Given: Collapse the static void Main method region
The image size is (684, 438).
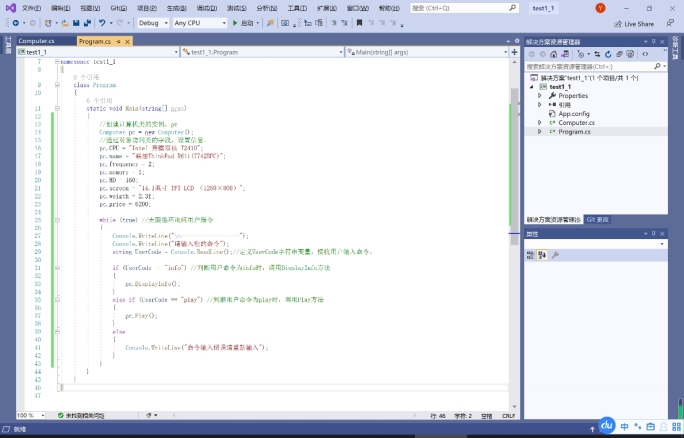Looking at the screenshot, I should point(57,108).
